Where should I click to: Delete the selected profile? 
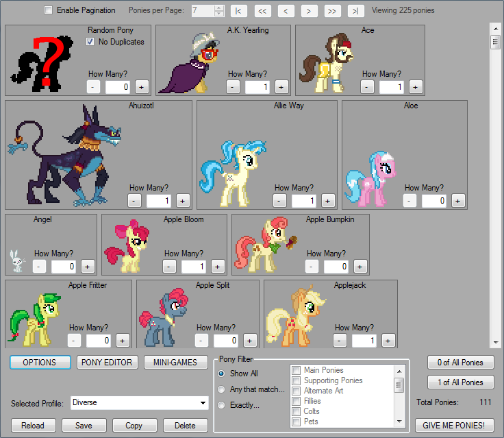point(185,426)
